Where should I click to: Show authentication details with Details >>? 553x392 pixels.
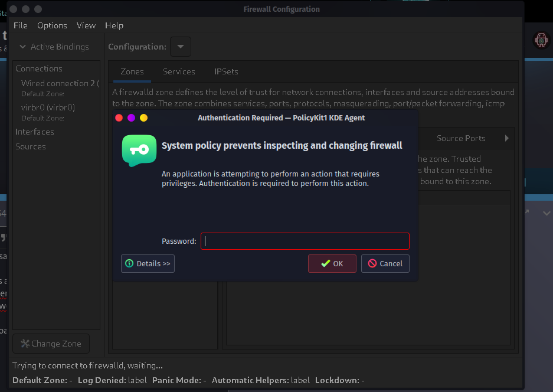pyautogui.click(x=148, y=263)
